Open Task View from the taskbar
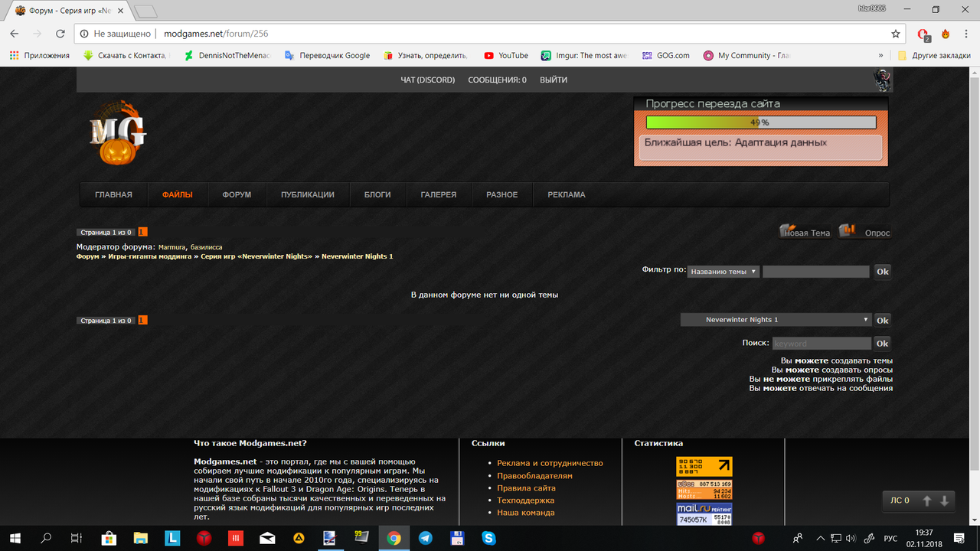This screenshot has height=551, width=980. click(77, 538)
